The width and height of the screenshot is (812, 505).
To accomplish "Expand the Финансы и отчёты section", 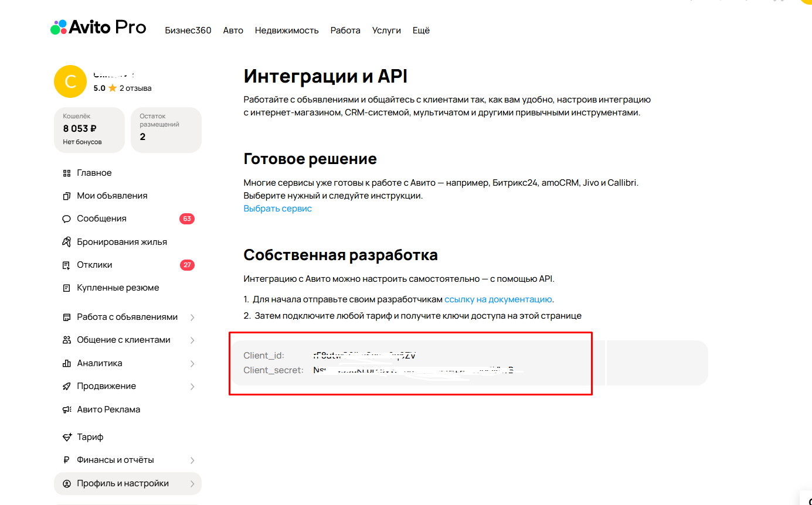I will 192,460.
